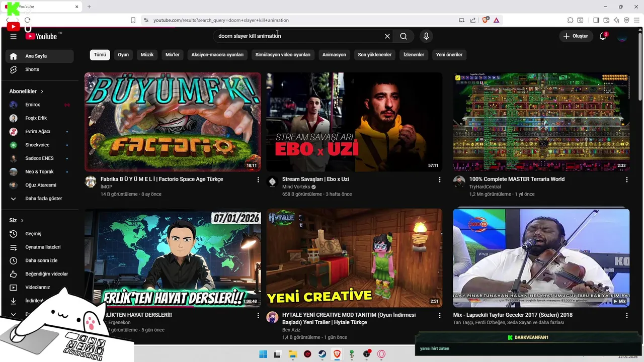Open options menu for MASTER Terraria World video
This screenshot has width=644, height=362.
[x=627, y=179]
